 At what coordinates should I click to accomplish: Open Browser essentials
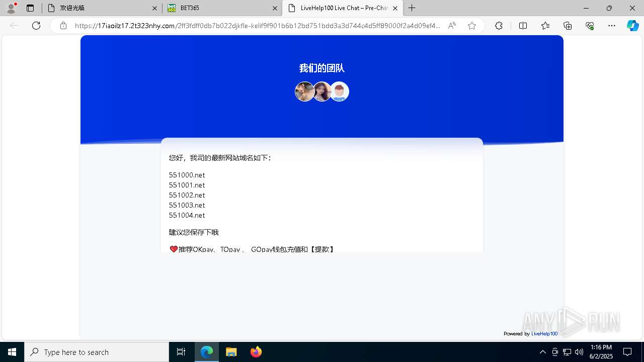tap(590, 26)
